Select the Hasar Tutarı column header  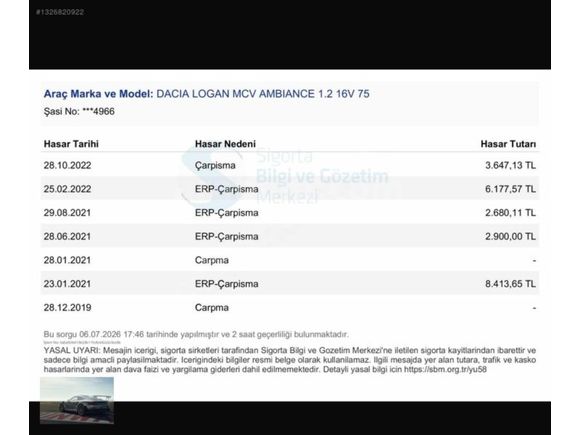pos(508,144)
